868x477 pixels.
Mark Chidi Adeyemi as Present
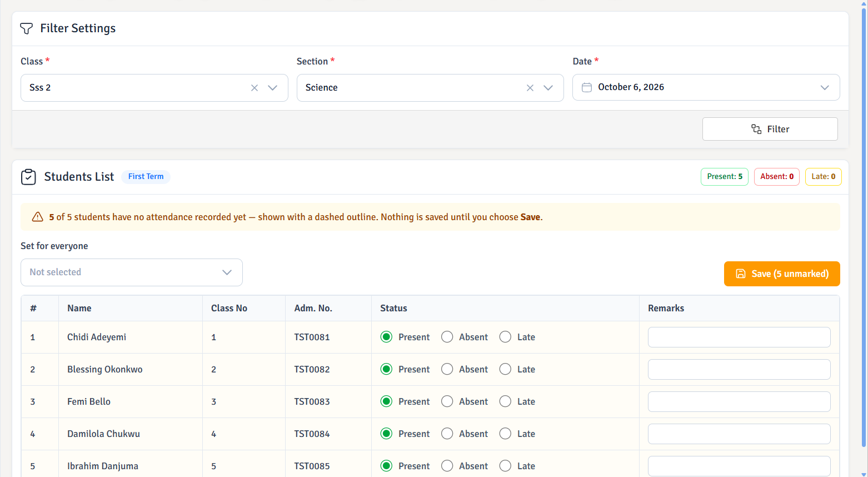pos(387,337)
